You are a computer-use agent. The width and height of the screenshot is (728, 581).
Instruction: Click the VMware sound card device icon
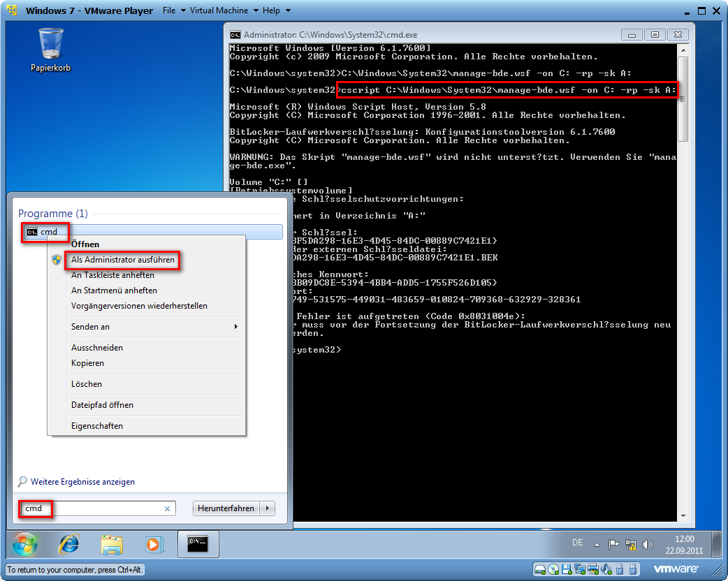(x=606, y=569)
